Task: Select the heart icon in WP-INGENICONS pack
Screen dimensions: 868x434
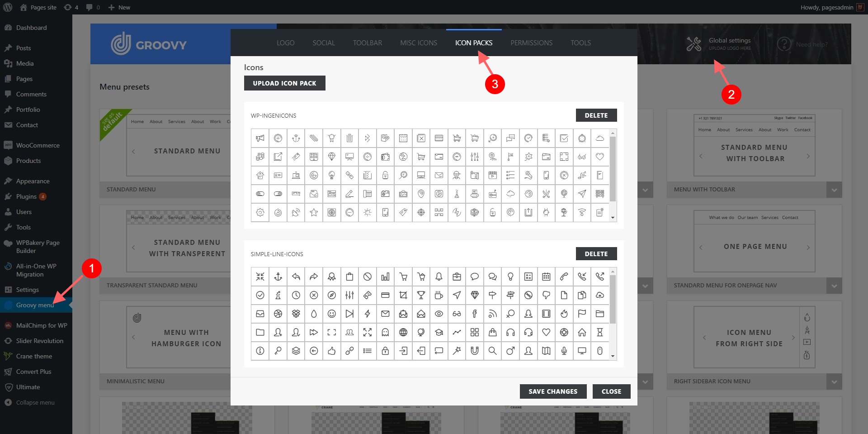Action: tap(600, 157)
